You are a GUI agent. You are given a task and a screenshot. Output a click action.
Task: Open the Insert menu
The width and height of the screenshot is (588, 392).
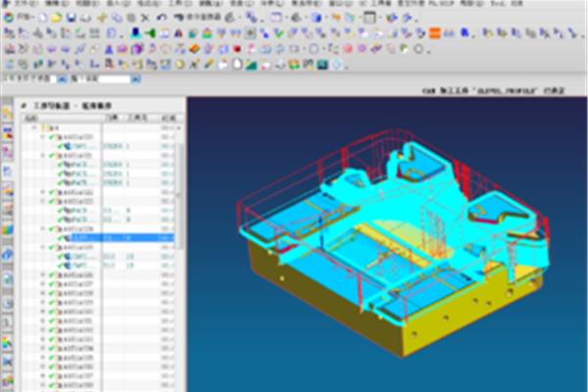point(119,3)
